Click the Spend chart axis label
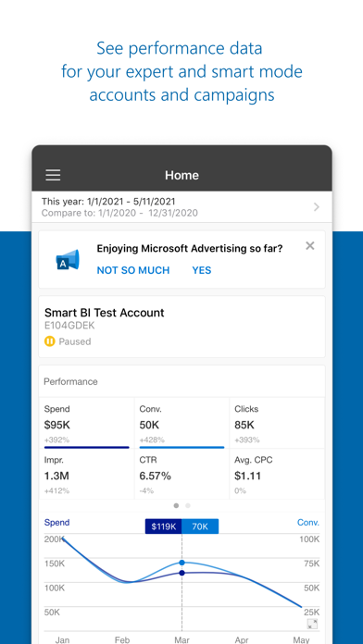The height and width of the screenshot is (644, 363). (x=56, y=523)
